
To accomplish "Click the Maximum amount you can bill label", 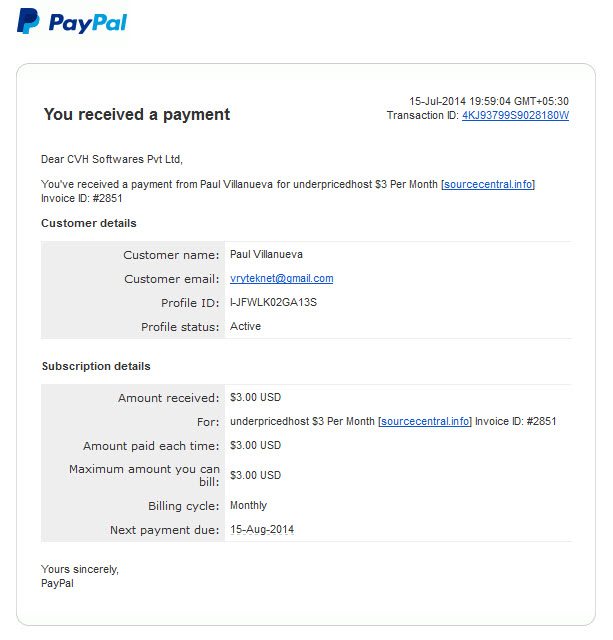I will click(144, 475).
